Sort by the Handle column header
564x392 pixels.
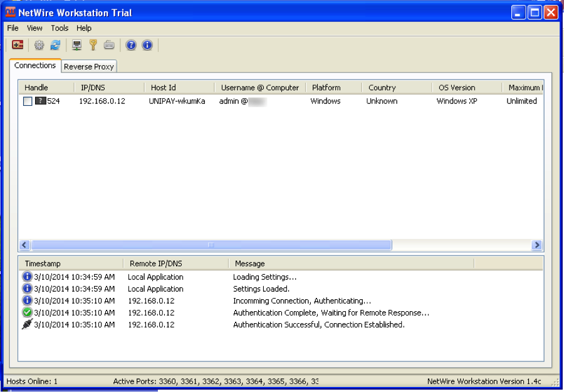click(46, 88)
